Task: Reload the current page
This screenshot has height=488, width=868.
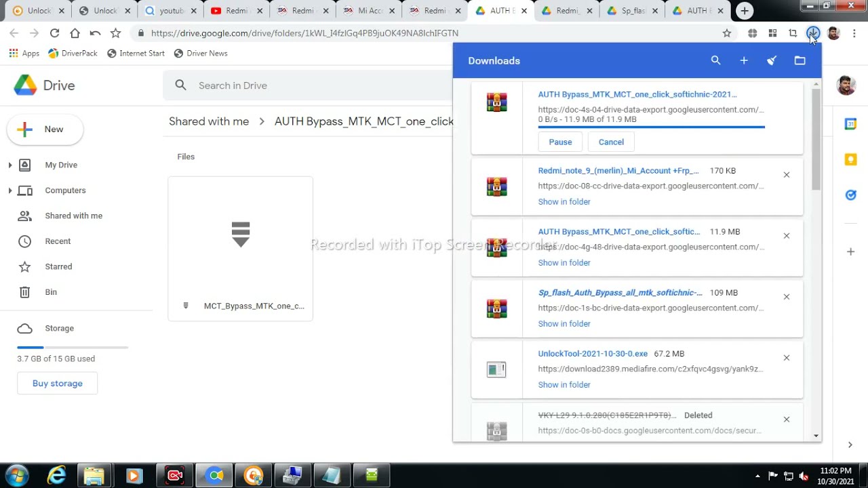Action: tap(54, 33)
